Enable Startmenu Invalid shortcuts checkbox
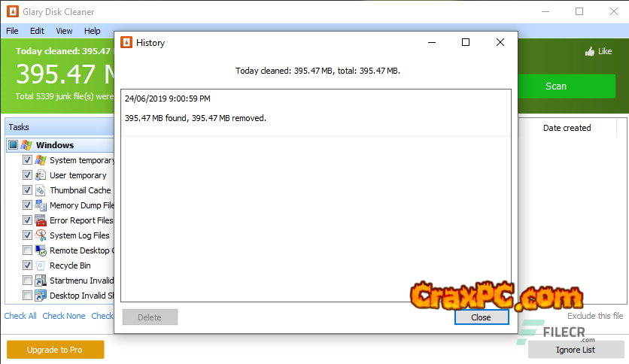 (x=27, y=281)
